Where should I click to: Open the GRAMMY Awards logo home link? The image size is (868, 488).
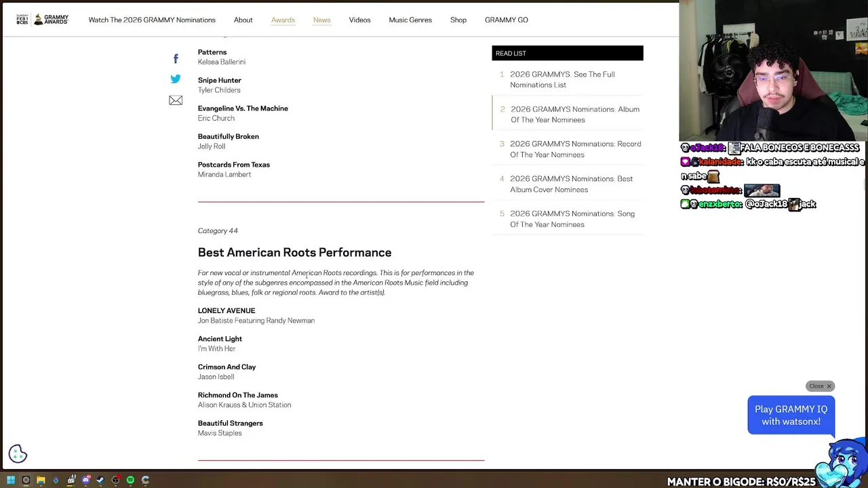(42, 20)
